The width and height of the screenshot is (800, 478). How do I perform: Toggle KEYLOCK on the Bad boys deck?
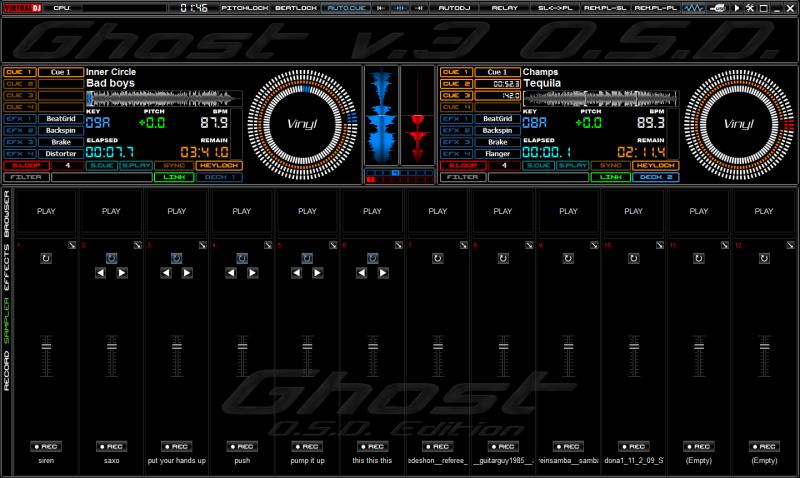click(x=219, y=165)
